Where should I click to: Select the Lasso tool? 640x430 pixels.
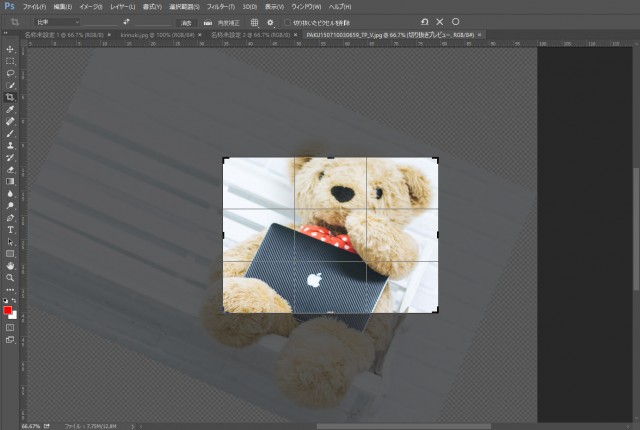point(10,73)
